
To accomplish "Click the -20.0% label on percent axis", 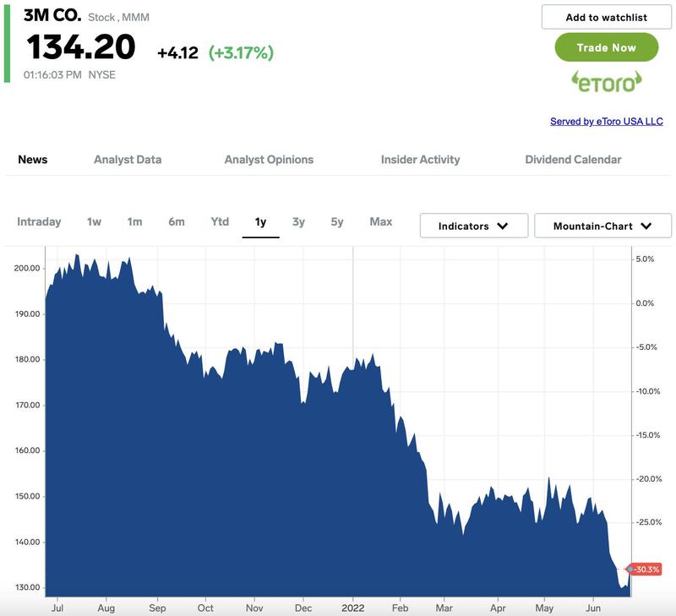I will point(648,479).
